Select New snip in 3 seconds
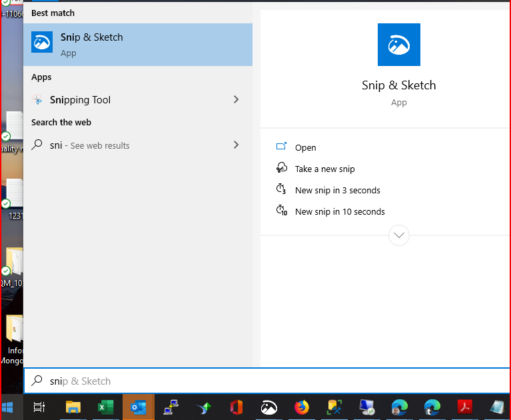Viewport: 511px width, 420px height. (x=337, y=191)
